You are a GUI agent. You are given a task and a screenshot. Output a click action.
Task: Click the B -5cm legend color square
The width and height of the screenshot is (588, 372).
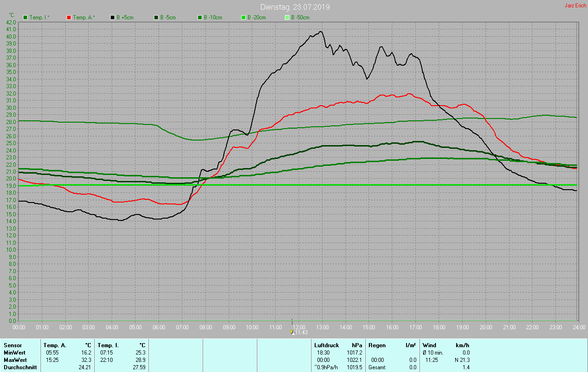click(156, 17)
